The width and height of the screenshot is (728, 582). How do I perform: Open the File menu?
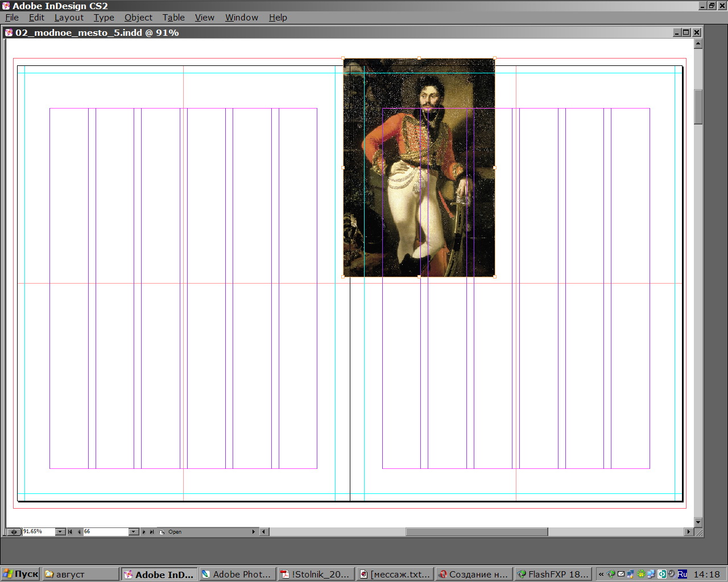12,18
